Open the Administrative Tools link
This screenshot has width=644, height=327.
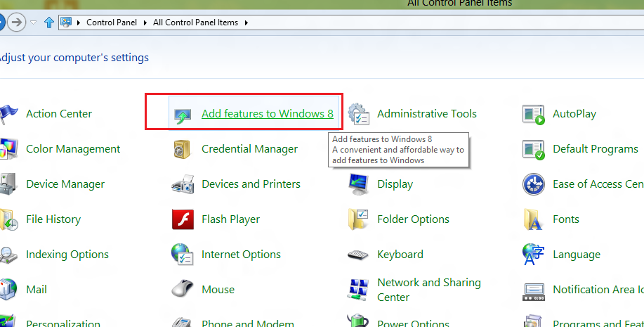[x=427, y=114]
